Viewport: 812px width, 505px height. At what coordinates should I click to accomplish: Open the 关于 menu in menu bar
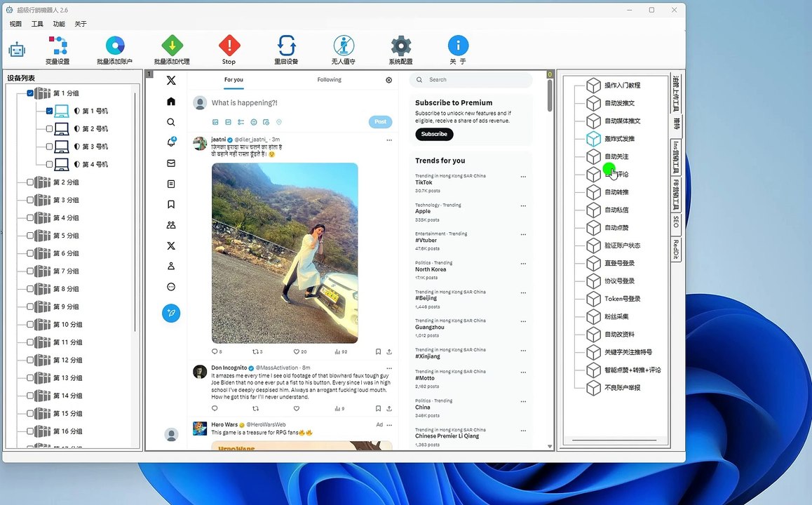click(x=81, y=24)
